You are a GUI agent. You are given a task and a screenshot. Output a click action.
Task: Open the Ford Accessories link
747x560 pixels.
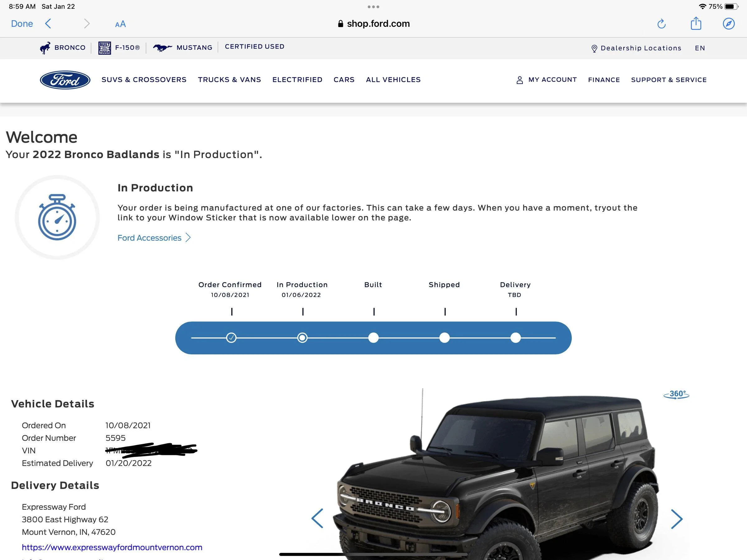149,238
